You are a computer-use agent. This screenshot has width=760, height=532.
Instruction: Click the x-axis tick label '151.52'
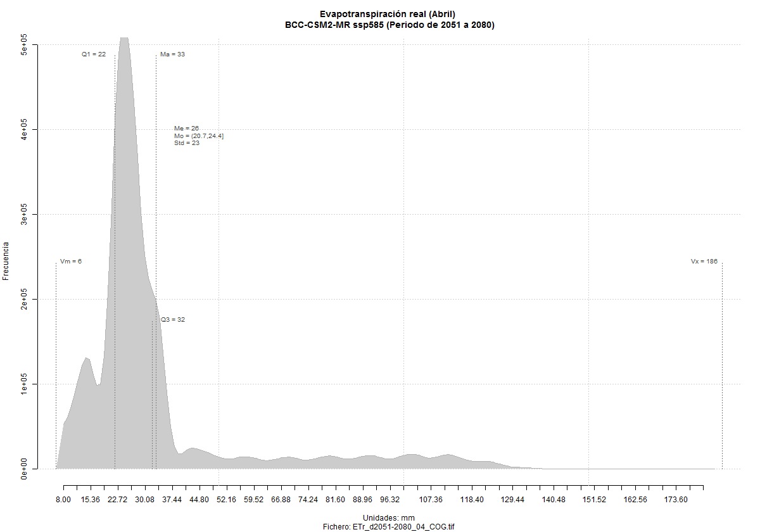pyautogui.click(x=594, y=500)
